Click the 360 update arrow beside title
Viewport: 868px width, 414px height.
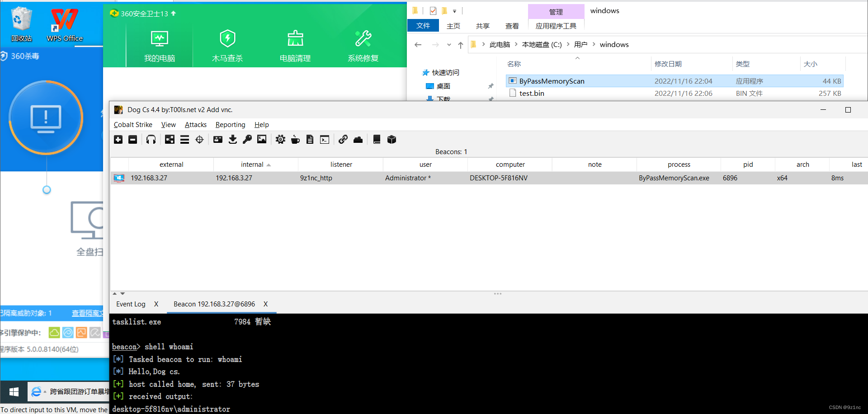[x=174, y=14]
